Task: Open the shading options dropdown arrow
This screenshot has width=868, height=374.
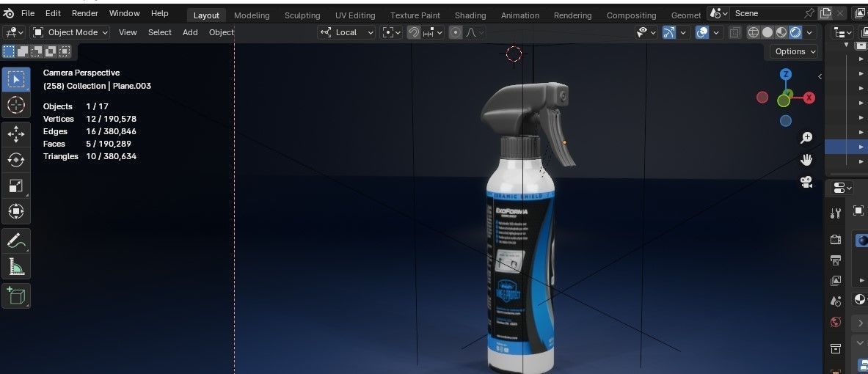Action: tap(810, 33)
